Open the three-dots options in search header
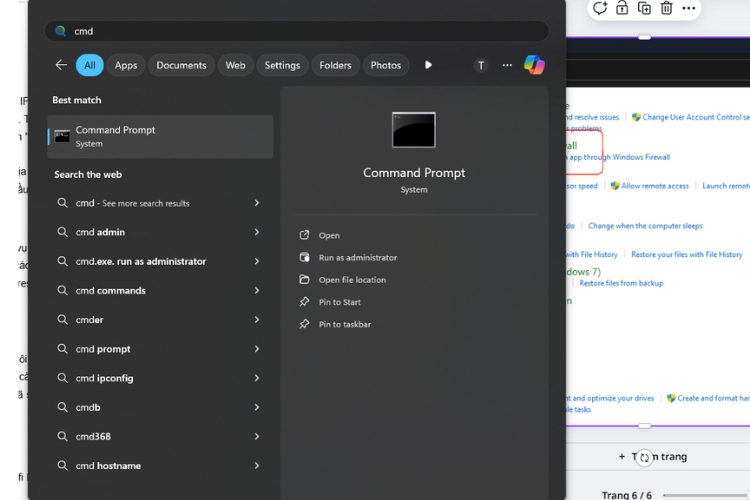 pyautogui.click(x=507, y=65)
